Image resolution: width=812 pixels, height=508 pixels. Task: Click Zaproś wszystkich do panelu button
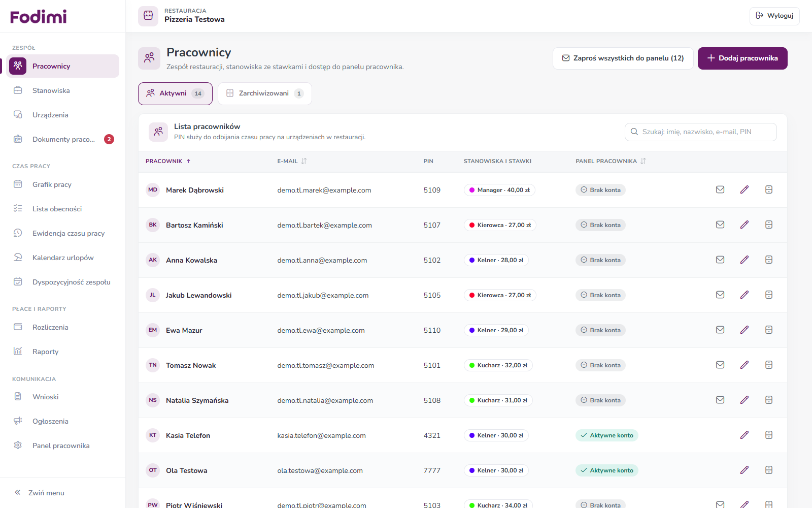623,58
